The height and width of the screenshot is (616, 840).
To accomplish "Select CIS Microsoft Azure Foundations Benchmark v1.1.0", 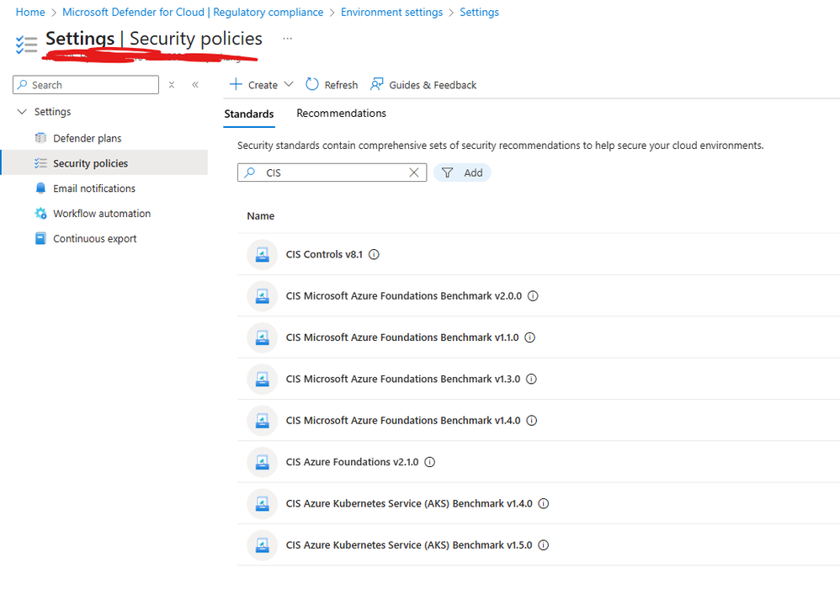I will [x=402, y=337].
